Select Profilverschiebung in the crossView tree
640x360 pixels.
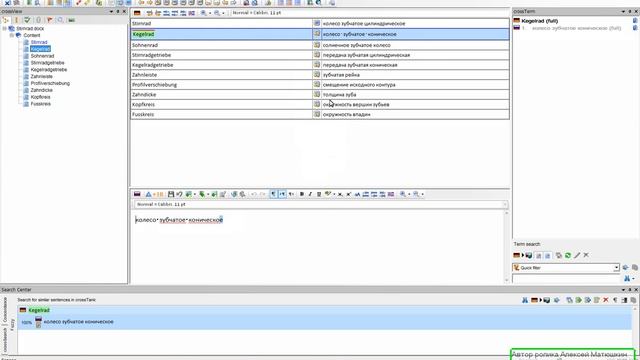pos(50,83)
